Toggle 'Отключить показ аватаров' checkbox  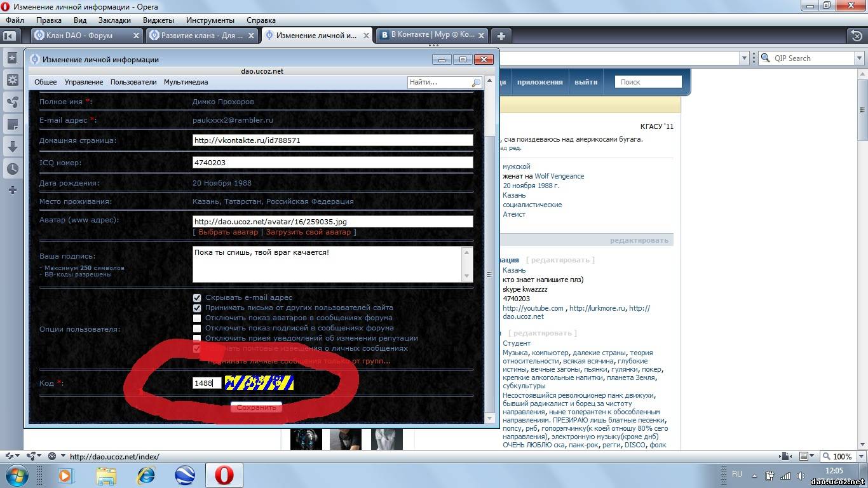tap(197, 318)
